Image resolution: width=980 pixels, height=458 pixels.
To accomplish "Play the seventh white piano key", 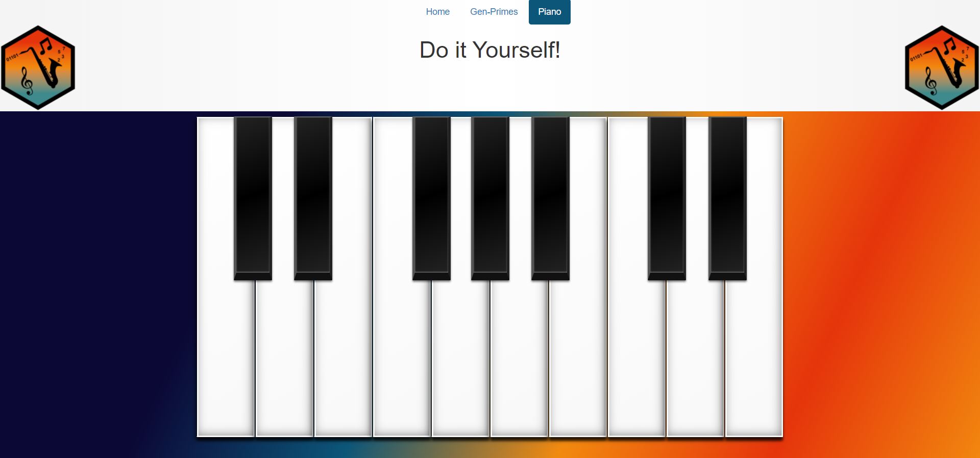I will pos(578,357).
